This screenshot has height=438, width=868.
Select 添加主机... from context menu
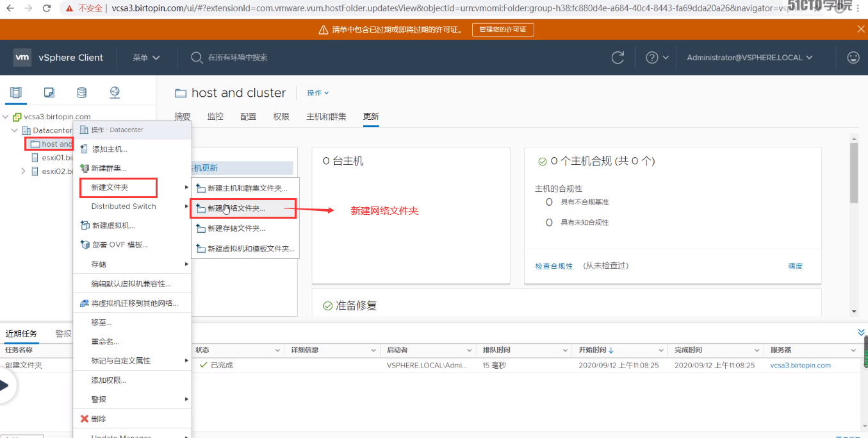tap(133, 149)
